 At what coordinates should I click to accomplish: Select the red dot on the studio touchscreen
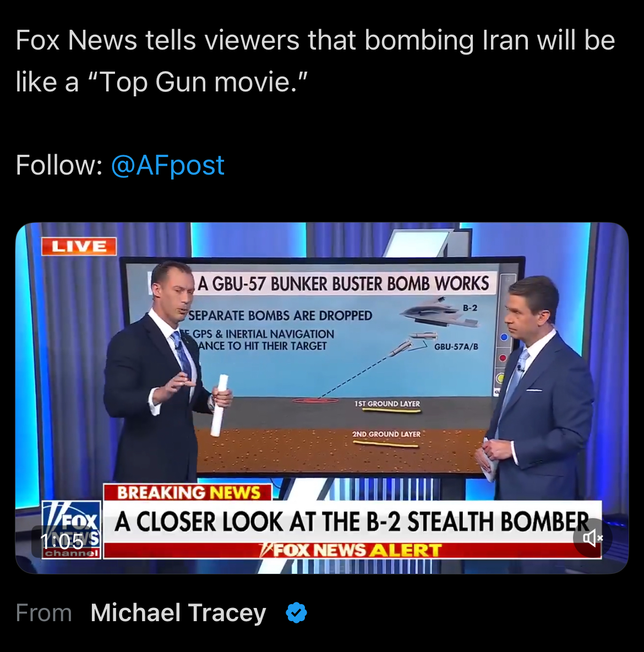coord(503,357)
